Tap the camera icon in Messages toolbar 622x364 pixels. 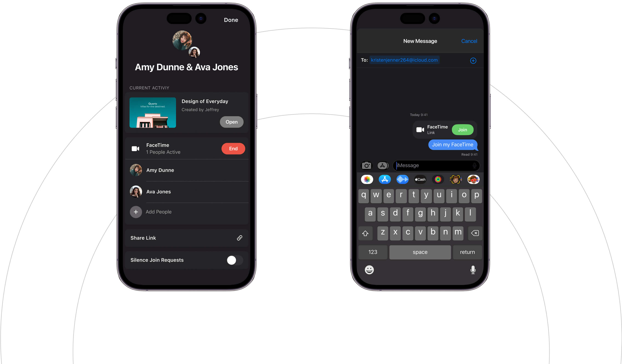point(366,165)
